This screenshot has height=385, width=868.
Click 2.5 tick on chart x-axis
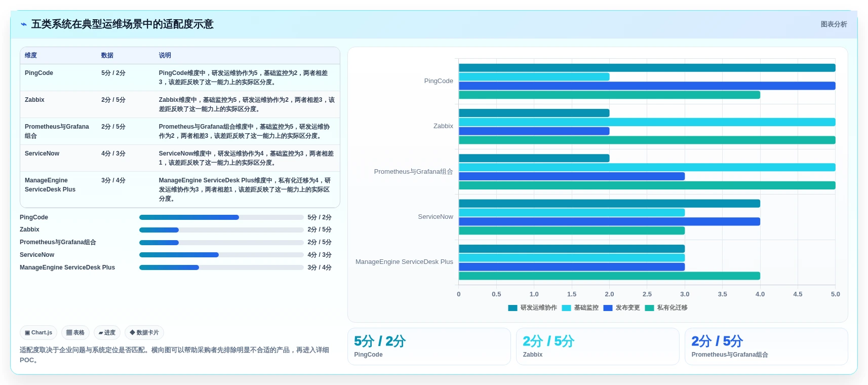(x=647, y=294)
